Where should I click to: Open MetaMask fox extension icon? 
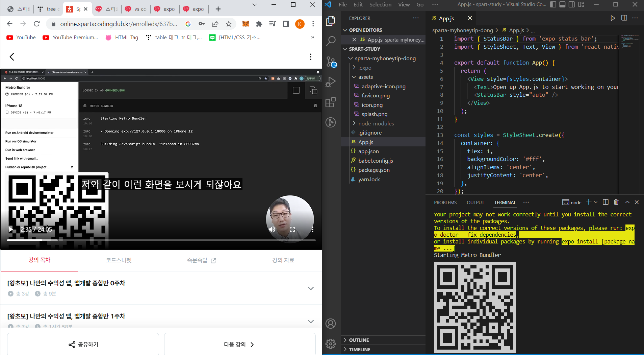246,24
